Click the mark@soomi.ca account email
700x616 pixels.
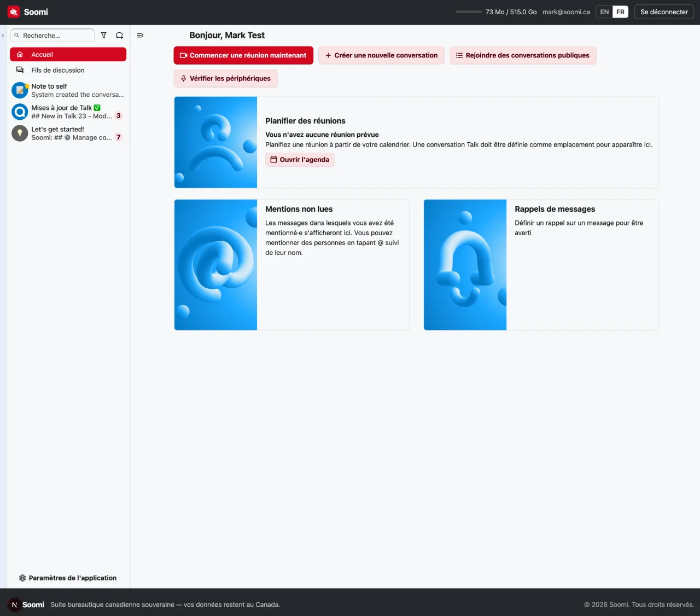tap(566, 12)
